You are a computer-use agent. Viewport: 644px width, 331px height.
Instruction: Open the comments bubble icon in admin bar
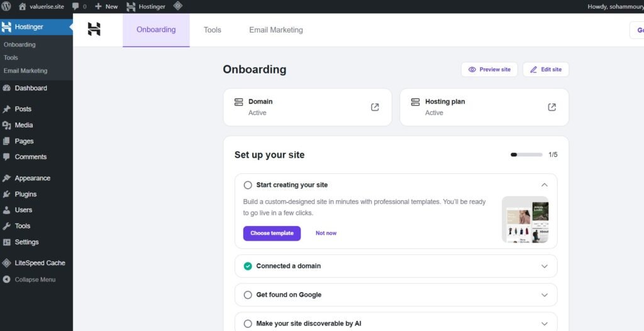(75, 6)
